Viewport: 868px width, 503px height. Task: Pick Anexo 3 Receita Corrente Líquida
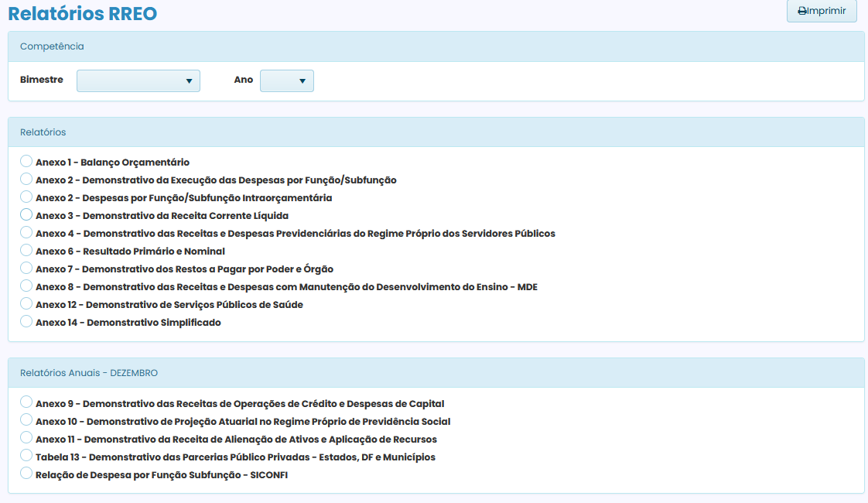pyautogui.click(x=26, y=215)
